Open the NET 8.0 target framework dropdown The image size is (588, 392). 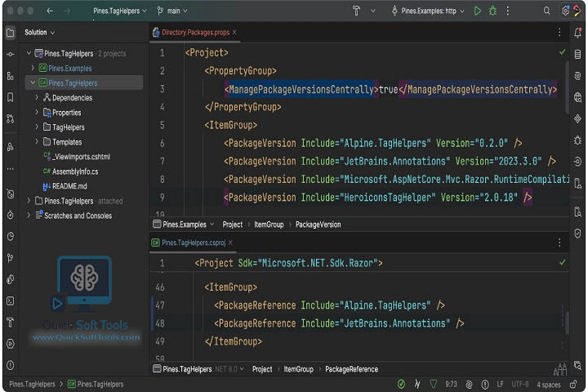click(229, 369)
